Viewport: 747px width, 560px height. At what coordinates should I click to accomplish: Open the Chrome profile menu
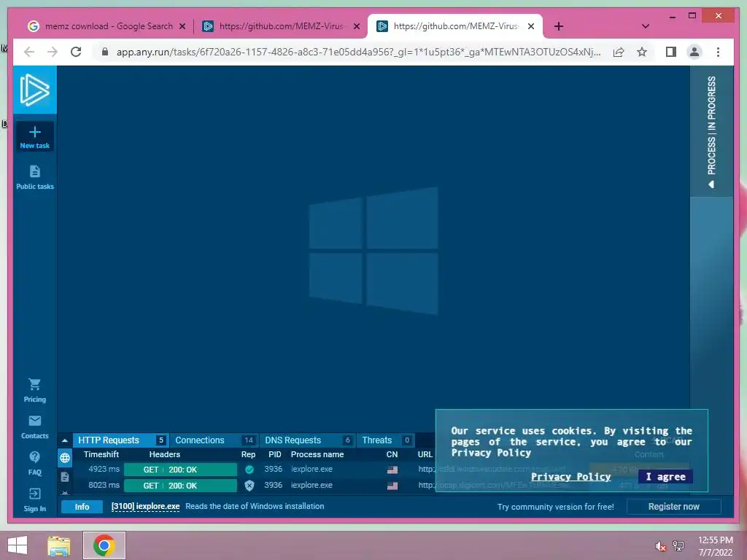694,52
